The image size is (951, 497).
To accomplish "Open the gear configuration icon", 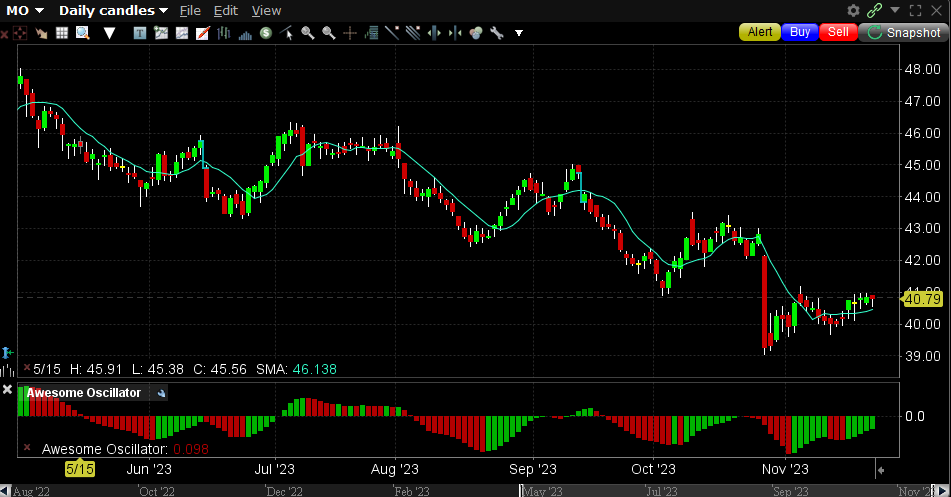I will 853,10.
